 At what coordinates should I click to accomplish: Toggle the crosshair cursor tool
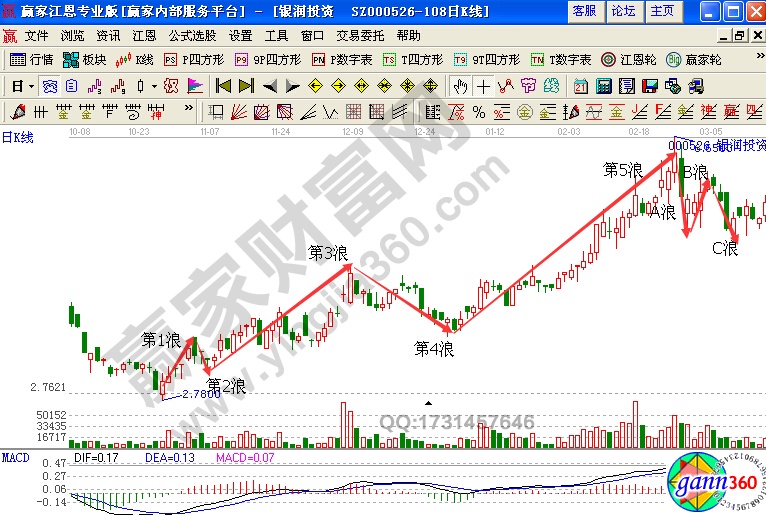click(484, 86)
